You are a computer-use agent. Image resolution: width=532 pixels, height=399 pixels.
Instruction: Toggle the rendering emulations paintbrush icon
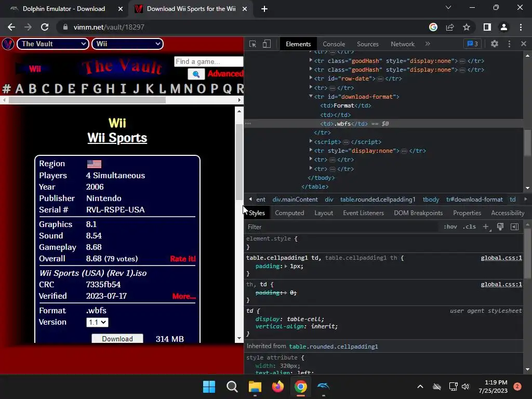500,227
